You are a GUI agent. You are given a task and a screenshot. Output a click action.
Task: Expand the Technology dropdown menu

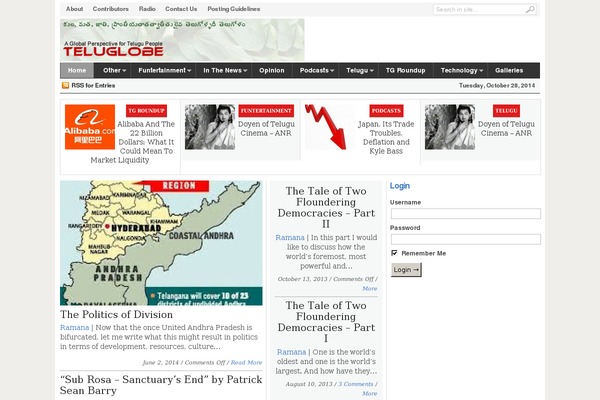point(461,70)
